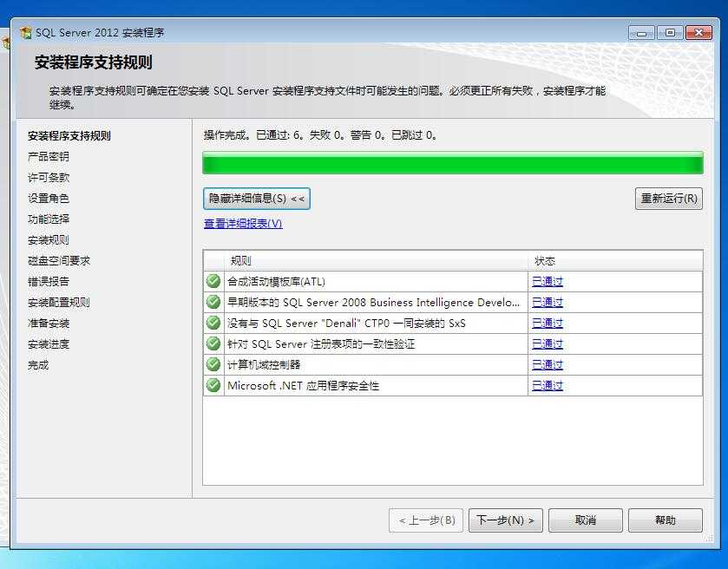The image size is (728, 569).
Task: Select 磁盘空间要求 step in sidebar
Action: click(x=59, y=261)
